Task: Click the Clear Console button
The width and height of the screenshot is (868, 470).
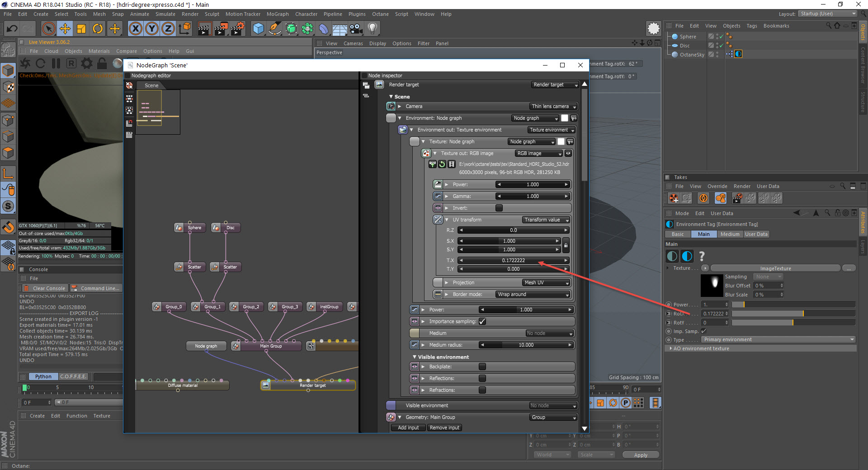Action: 45,288
